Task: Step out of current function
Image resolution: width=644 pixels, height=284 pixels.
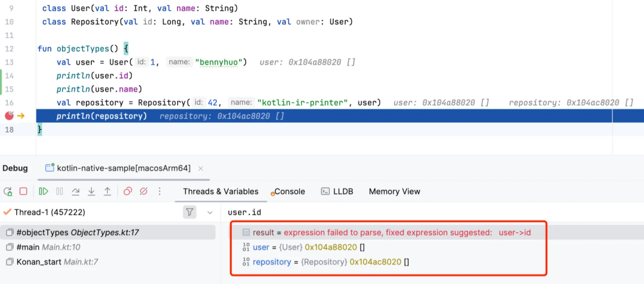Action: click(x=107, y=191)
